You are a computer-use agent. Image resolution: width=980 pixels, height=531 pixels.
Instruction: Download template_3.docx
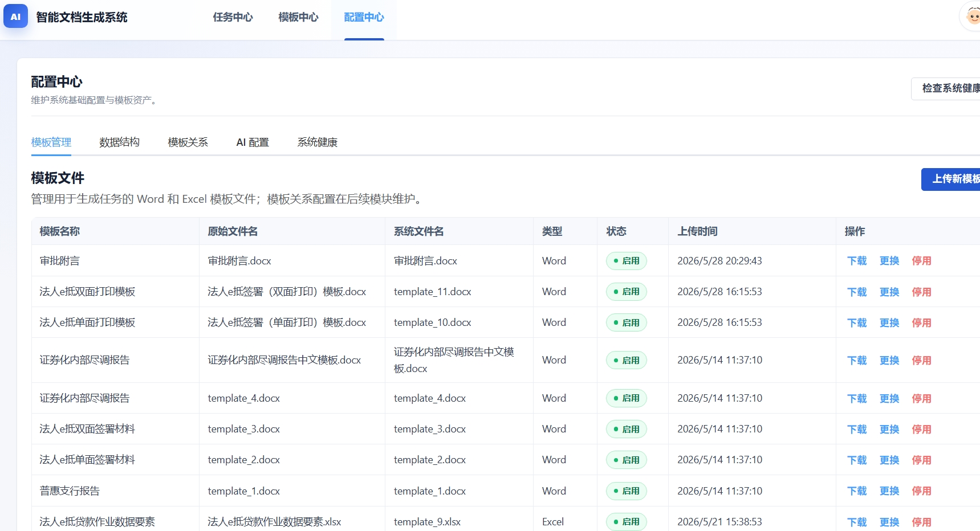[x=857, y=429]
